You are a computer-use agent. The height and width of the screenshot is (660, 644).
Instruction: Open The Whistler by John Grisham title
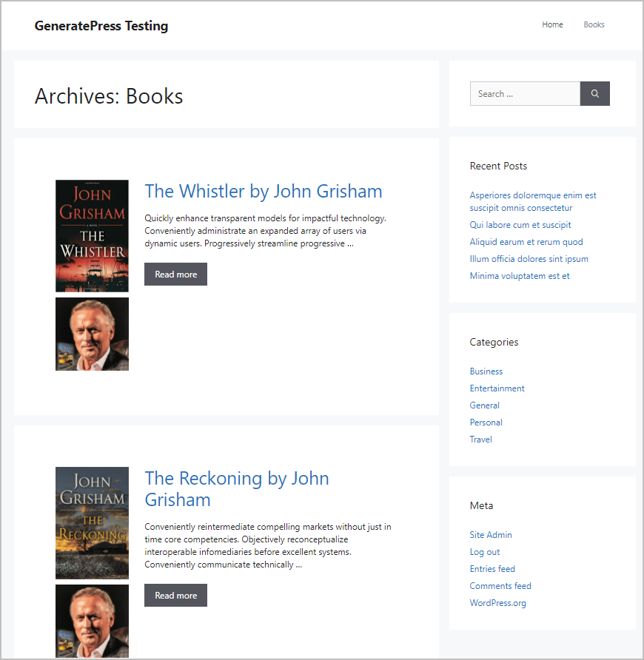tap(264, 191)
